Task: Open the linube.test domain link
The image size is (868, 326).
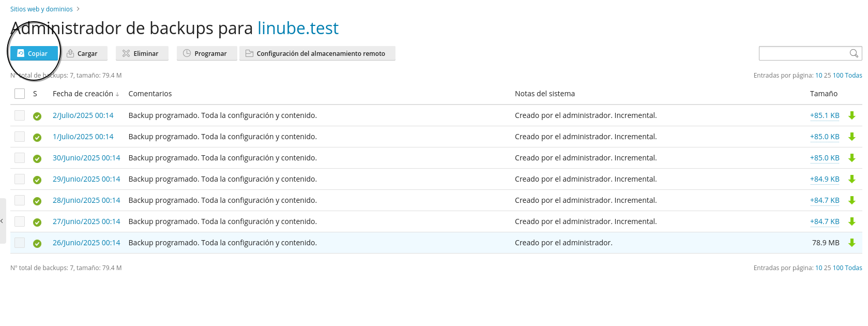Action: click(298, 28)
